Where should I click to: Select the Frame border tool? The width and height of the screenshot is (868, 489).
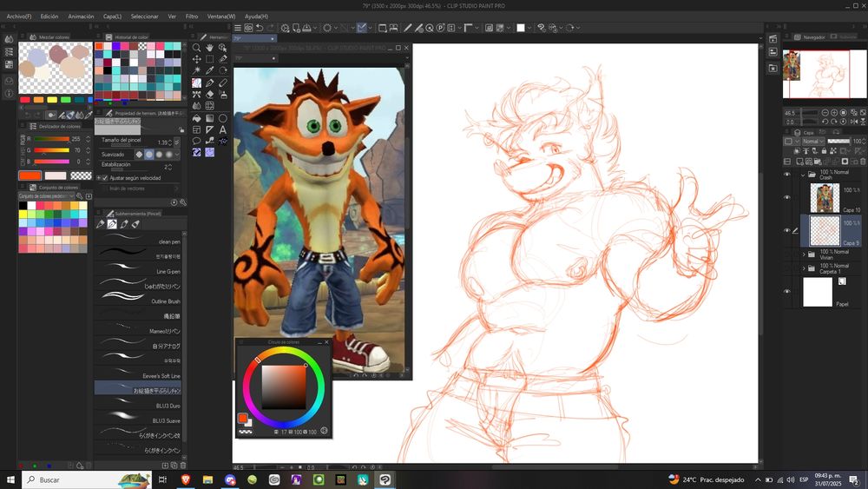[x=196, y=129]
